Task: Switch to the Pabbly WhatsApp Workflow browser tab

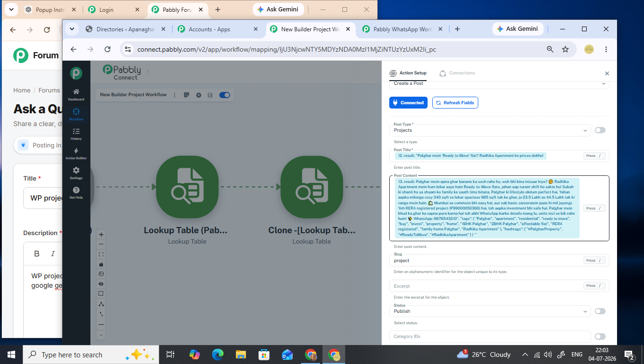Action: (x=398, y=29)
